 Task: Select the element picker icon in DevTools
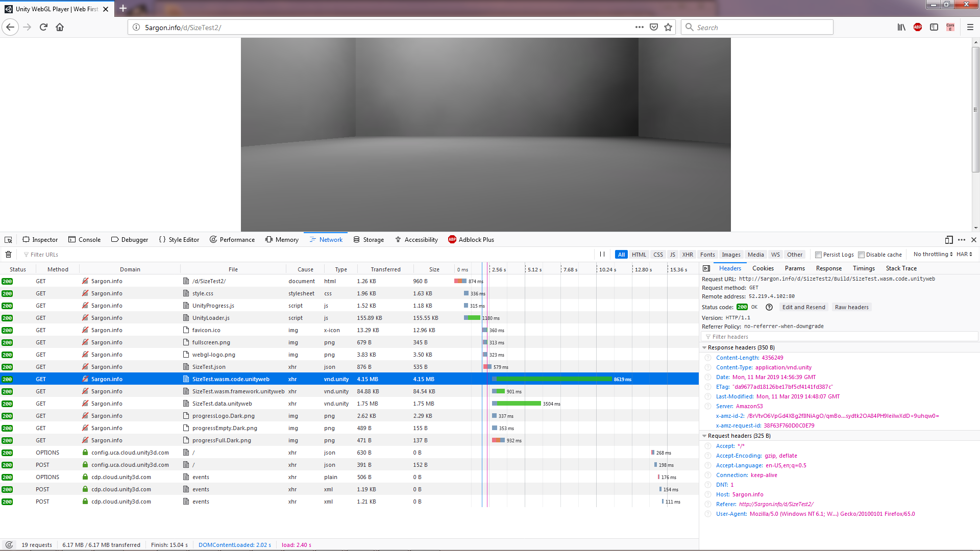[x=8, y=239]
